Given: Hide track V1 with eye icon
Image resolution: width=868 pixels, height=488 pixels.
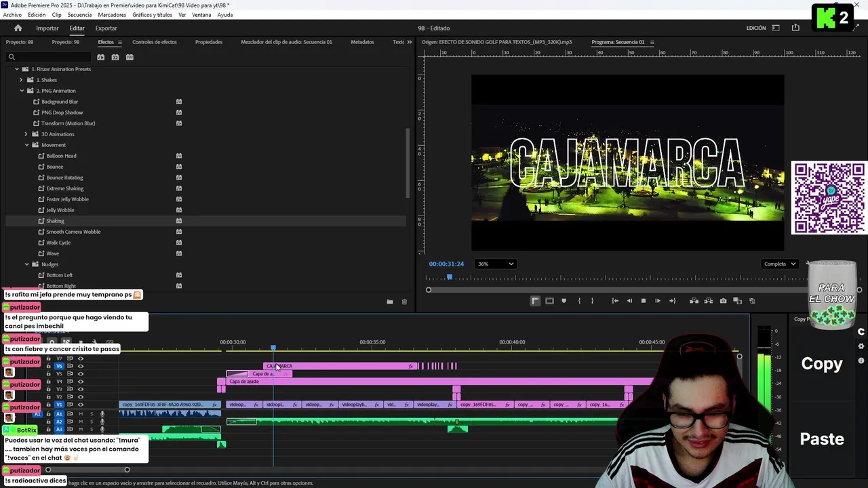Looking at the screenshot, I should click(81, 405).
